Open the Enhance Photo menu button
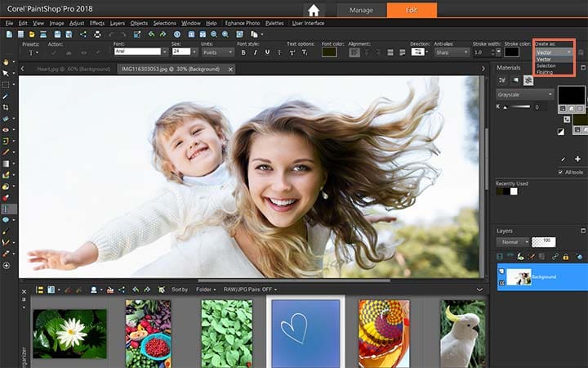 [243, 23]
